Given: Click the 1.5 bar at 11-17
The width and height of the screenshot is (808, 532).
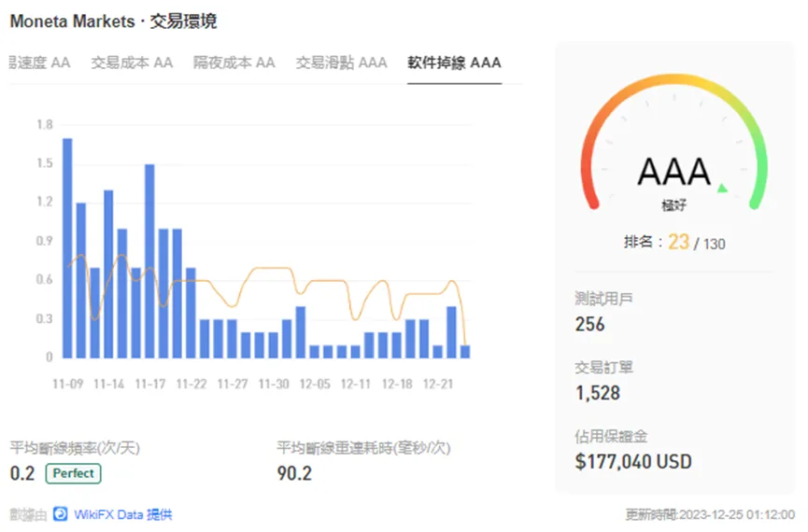Looking at the screenshot, I should [x=149, y=261].
